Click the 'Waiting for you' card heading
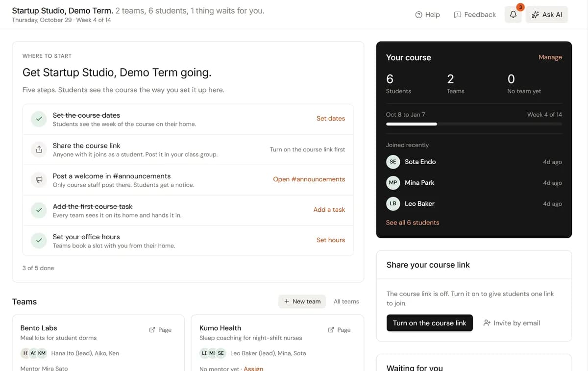This screenshot has width=588, height=371. [415, 368]
